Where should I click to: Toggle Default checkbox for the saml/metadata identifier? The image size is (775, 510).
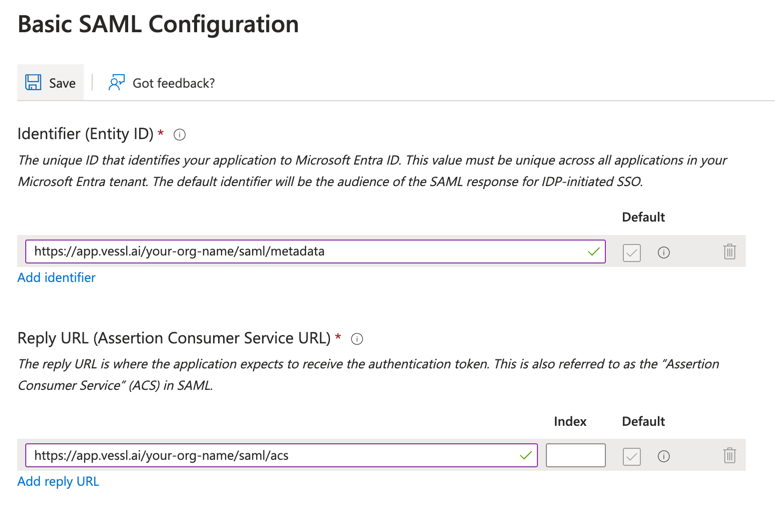click(x=632, y=253)
